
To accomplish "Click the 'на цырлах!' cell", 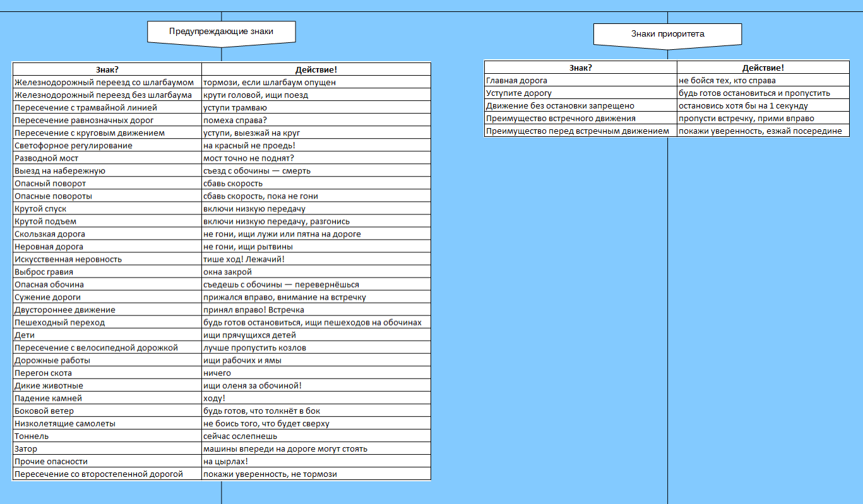I will click(x=316, y=461).
